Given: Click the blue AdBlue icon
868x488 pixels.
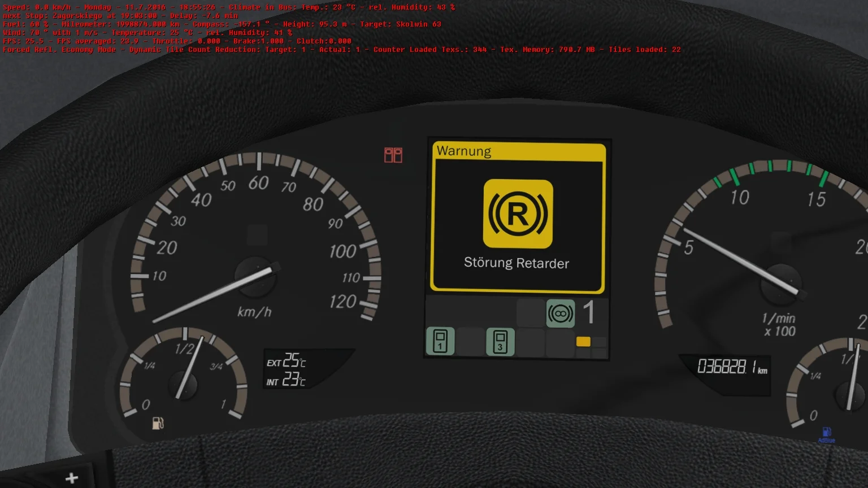Looking at the screenshot, I should [826, 434].
